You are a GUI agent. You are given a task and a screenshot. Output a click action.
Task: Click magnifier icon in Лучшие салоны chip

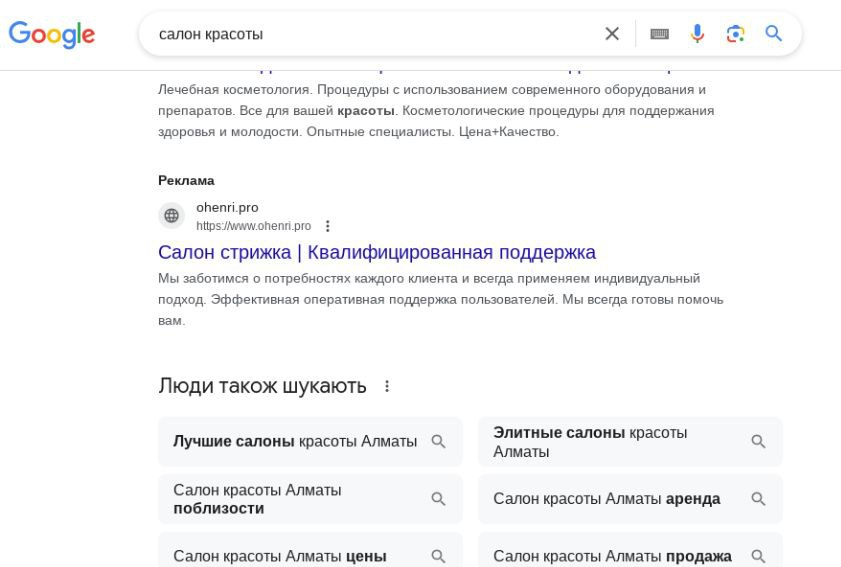[x=438, y=441]
